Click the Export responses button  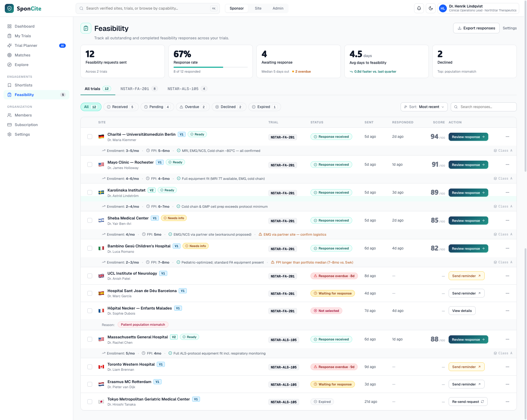click(x=476, y=28)
